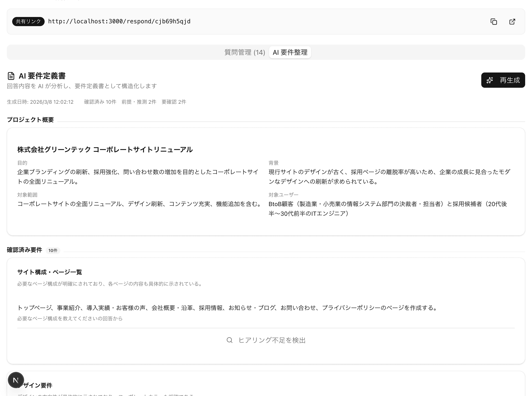Open the share link in a new tab icon
Screen dimensions: 532x396
pyautogui.click(x=512, y=22)
